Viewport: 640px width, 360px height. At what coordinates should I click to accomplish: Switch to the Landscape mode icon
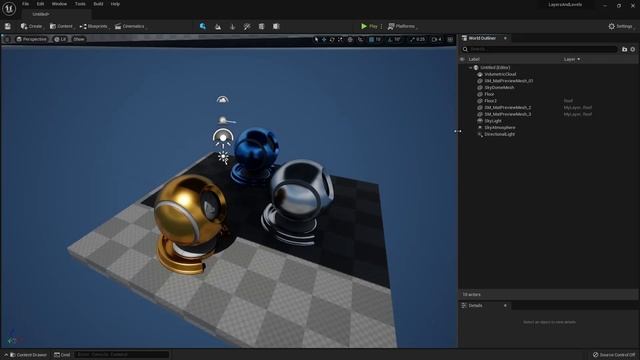tap(218, 27)
